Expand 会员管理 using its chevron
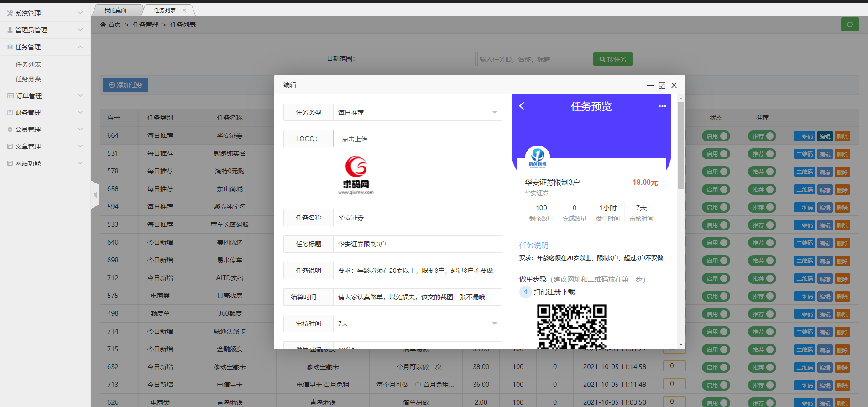Image resolution: width=868 pixels, height=407 pixels. [80, 130]
